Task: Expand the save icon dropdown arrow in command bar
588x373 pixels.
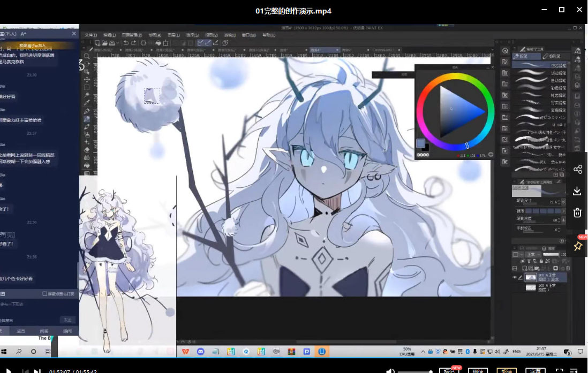Action: click(x=118, y=43)
